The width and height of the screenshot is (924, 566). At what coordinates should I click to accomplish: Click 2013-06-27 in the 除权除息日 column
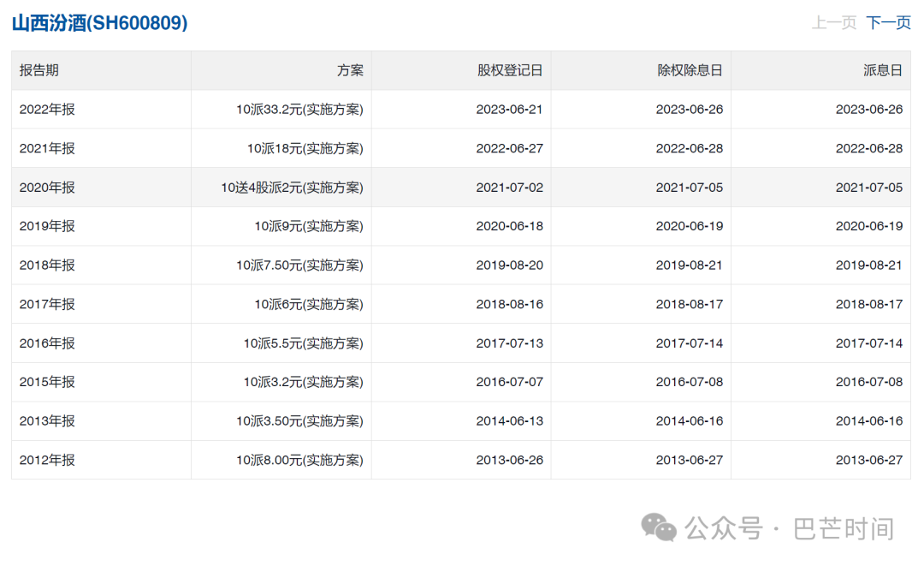(690, 460)
